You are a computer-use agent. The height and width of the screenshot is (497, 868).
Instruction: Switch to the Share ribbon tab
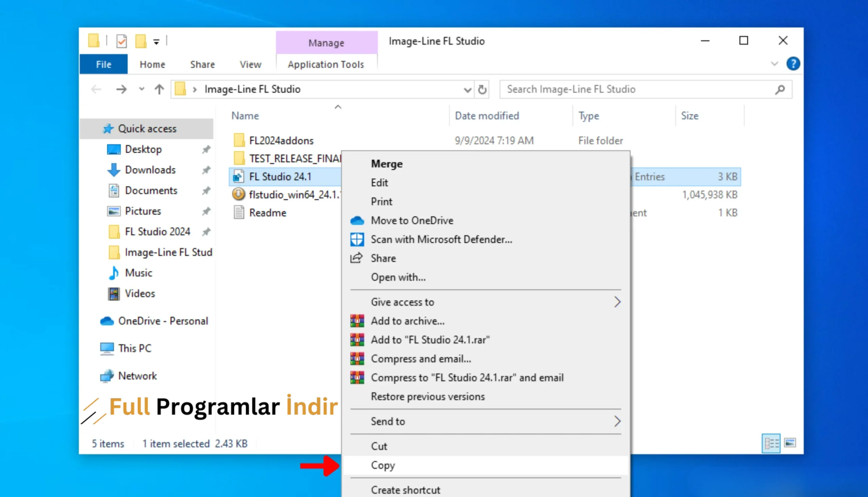coord(203,64)
